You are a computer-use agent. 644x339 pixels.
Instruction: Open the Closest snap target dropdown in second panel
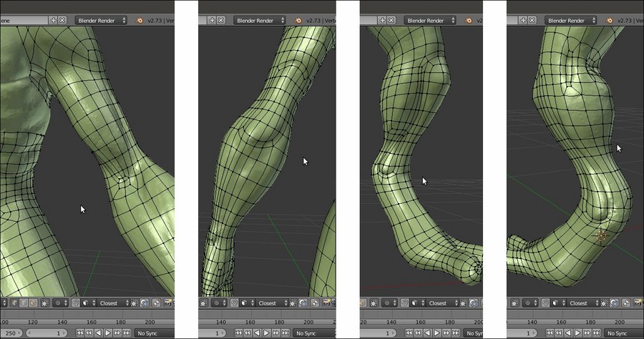pos(271,303)
